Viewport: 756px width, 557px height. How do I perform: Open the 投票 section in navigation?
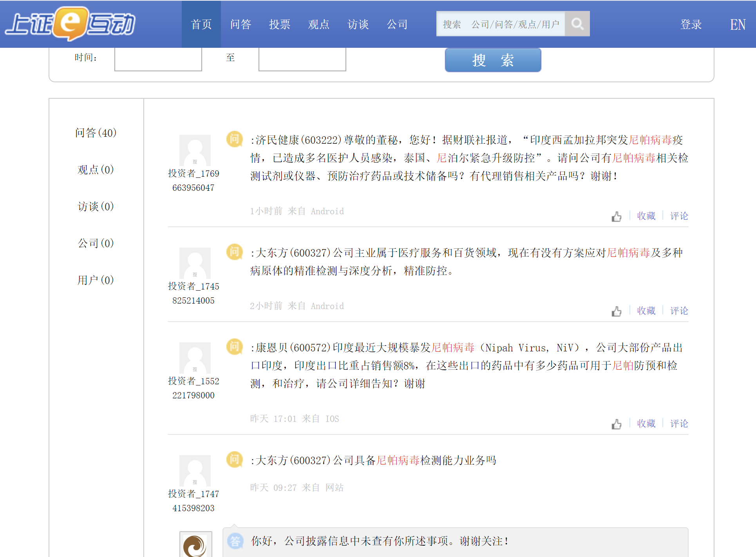[x=279, y=24]
